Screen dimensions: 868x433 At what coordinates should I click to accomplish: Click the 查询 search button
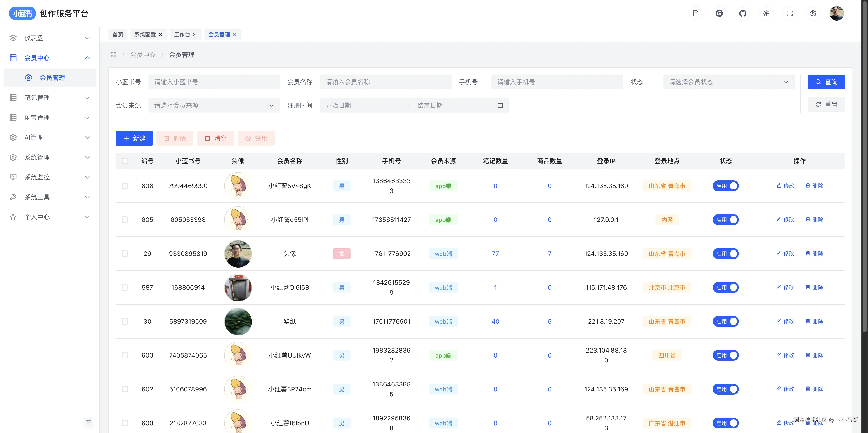click(x=826, y=82)
